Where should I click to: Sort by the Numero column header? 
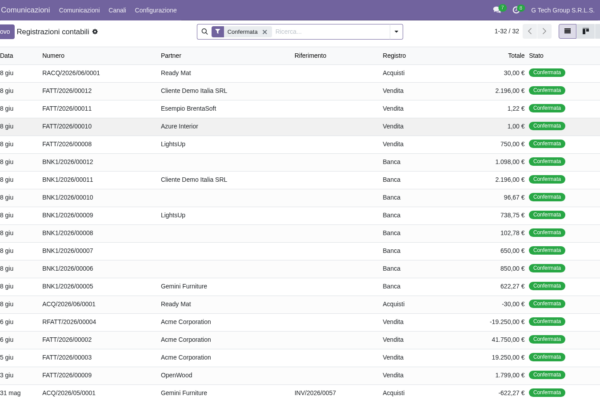click(x=53, y=56)
